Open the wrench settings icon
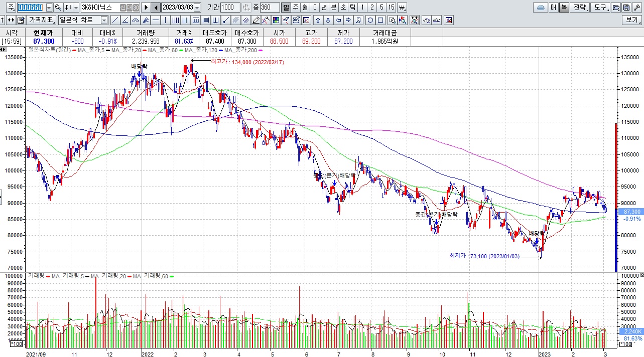 coord(637,8)
